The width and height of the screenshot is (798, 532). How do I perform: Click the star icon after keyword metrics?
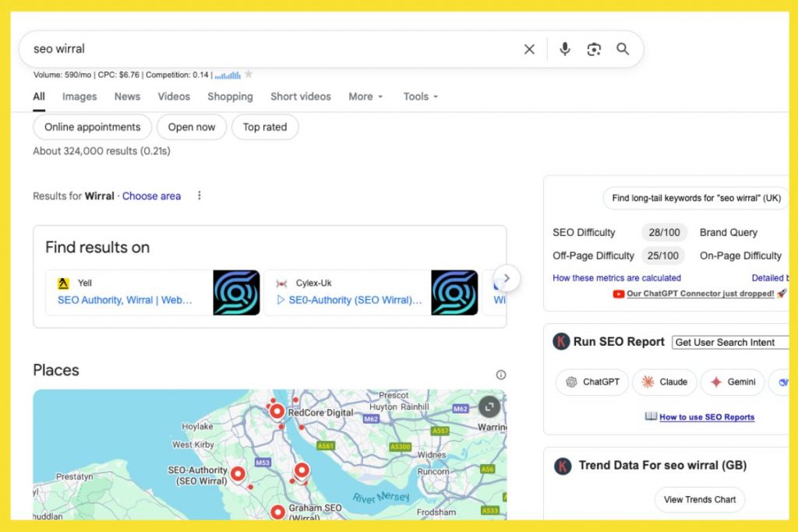249,75
